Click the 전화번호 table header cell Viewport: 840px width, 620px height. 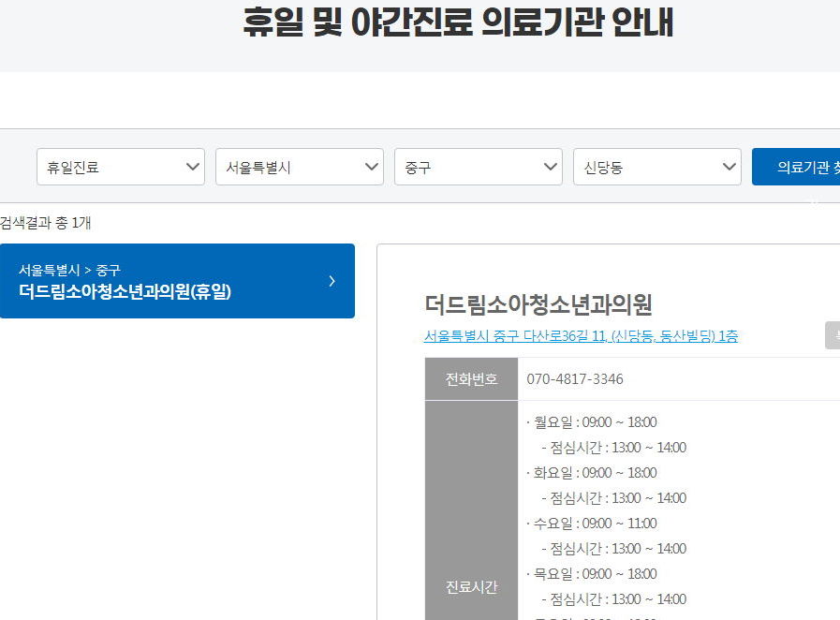click(x=471, y=379)
